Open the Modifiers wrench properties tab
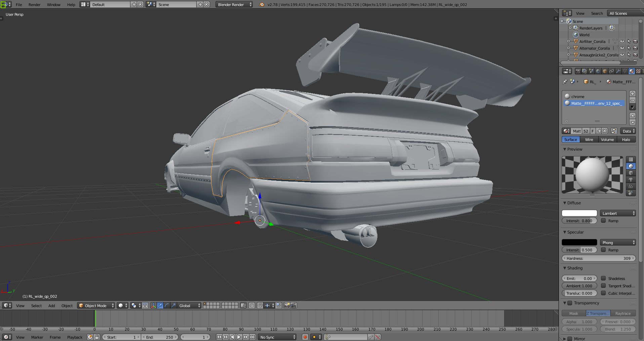This screenshot has height=341, width=644. tap(618, 71)
